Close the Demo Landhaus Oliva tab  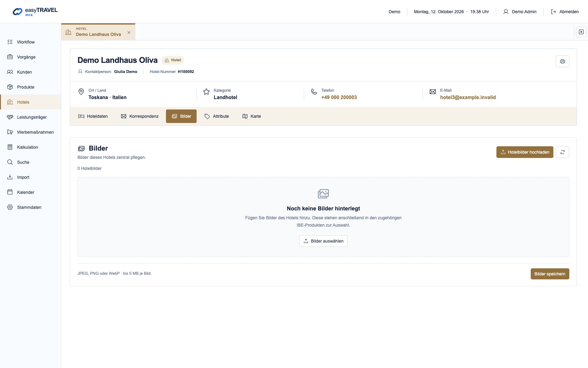(129, 33)
